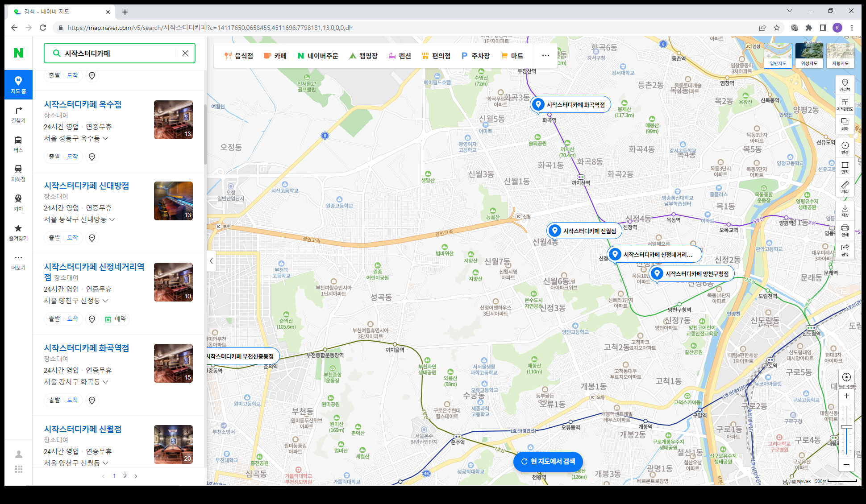Expand address 서울 동작구 신대방동
Viewport: 866px width, 504px height.
point(79,219)
